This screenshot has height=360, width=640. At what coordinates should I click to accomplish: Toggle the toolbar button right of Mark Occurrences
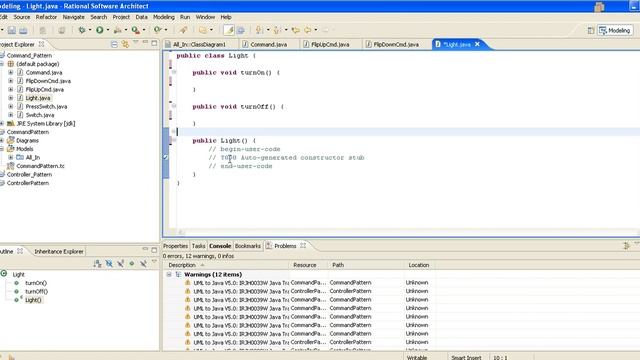tap(241, 30)
